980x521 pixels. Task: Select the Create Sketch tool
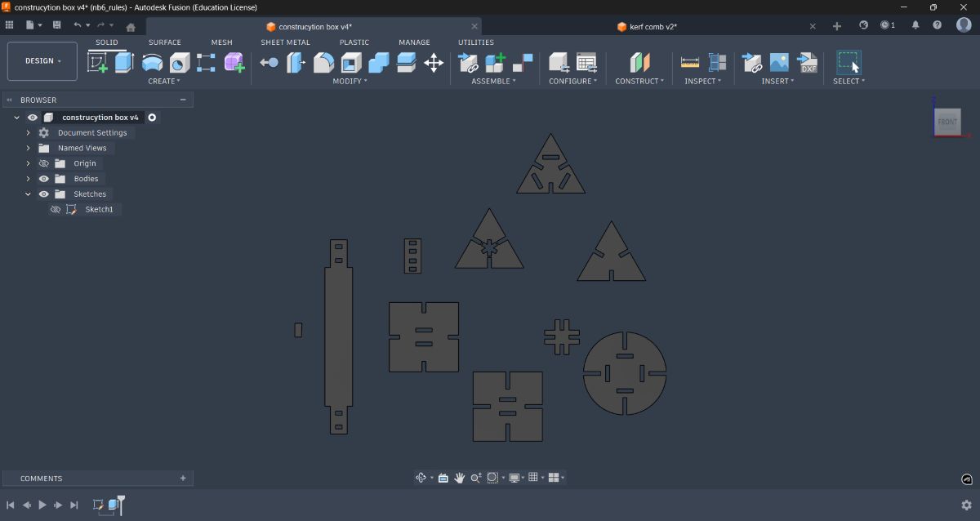tap(96, 61)
